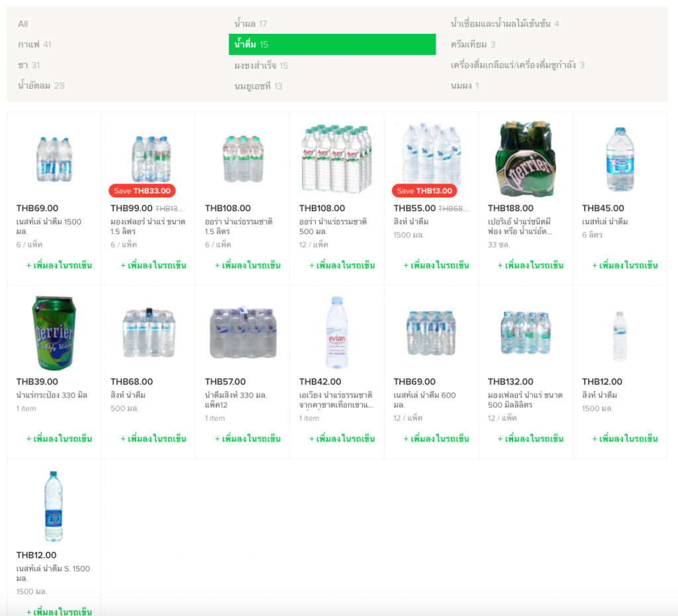678x616 pixels.
Task: Open the น้ำอัดลม category filter
Action: 41,85
